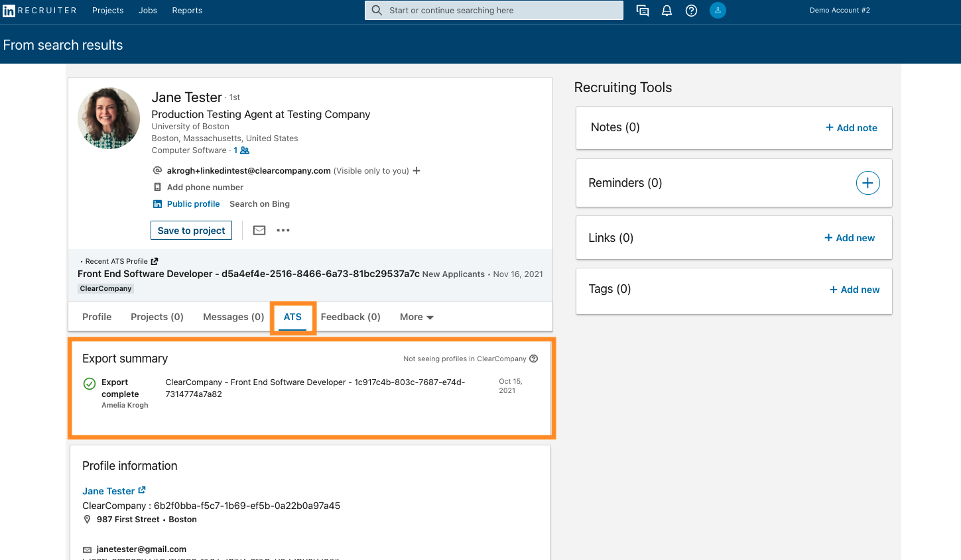Open the notifications bell
This screenshot has width=961, height=560.
(x=667, y=11)
